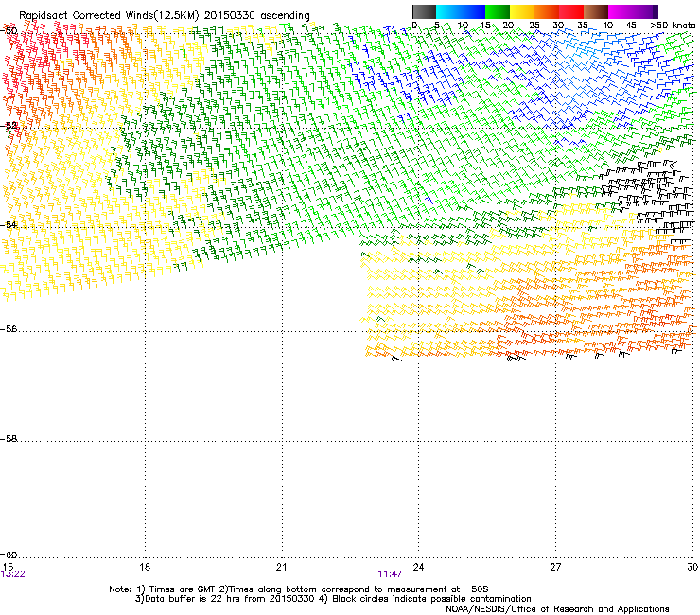Click the legend scale label '25'

pyautogui.click(x=534, y=26)
